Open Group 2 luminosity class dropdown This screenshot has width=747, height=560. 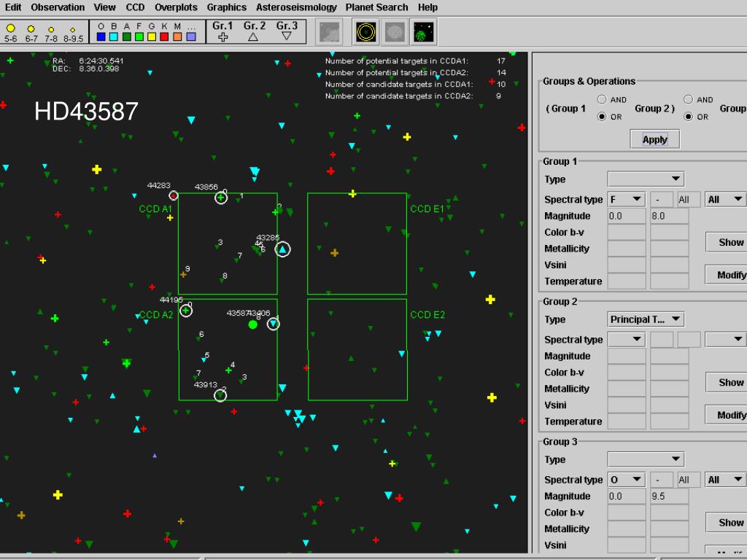(x=725, y=339)
